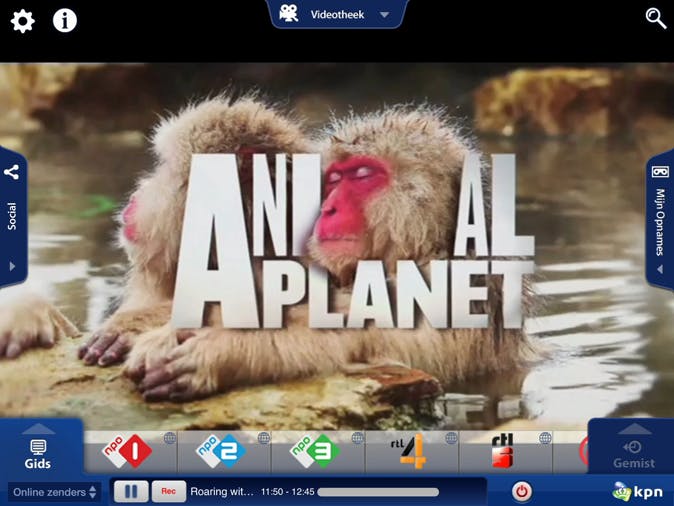The width and height of the screenshot is (674, 506).
Task: Open the Videotheek tab
Action: point(337,14)
